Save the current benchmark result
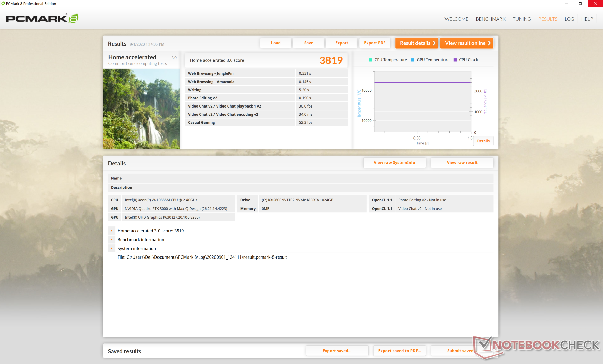This screenshot has height=364, width=603. point(308,43)
